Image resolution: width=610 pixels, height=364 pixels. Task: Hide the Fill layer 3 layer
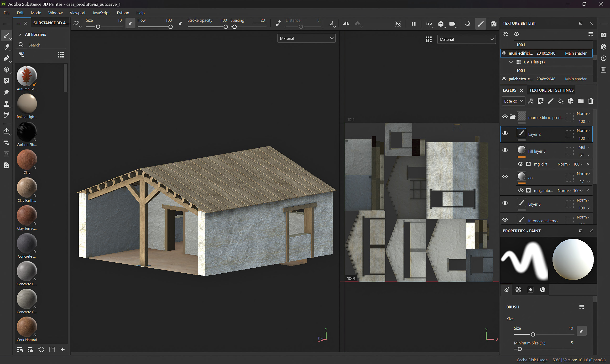(x=505, y=150)
